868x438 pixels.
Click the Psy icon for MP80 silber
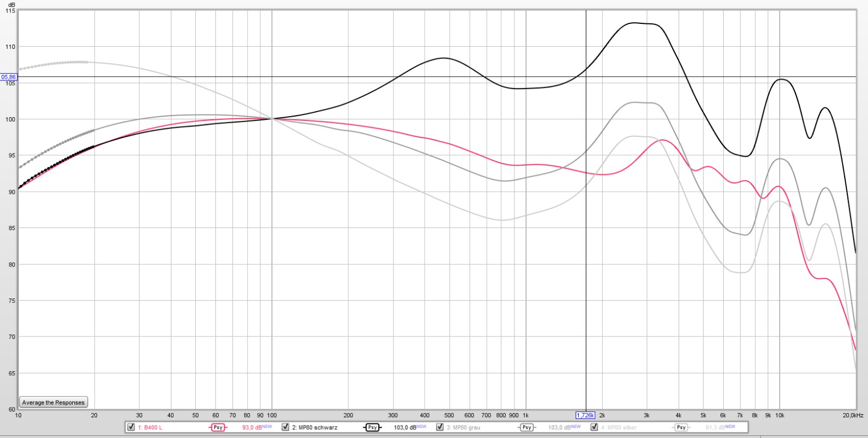(681, 428)
